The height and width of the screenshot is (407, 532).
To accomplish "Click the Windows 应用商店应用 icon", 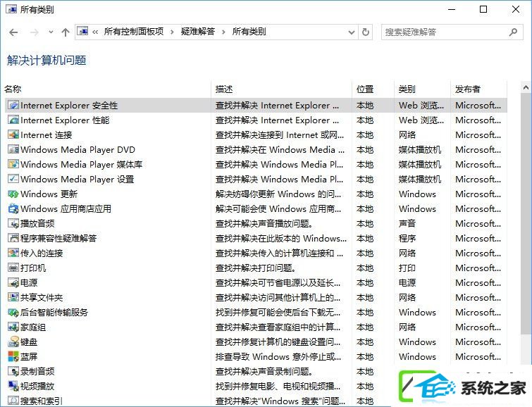I will 13,208.
